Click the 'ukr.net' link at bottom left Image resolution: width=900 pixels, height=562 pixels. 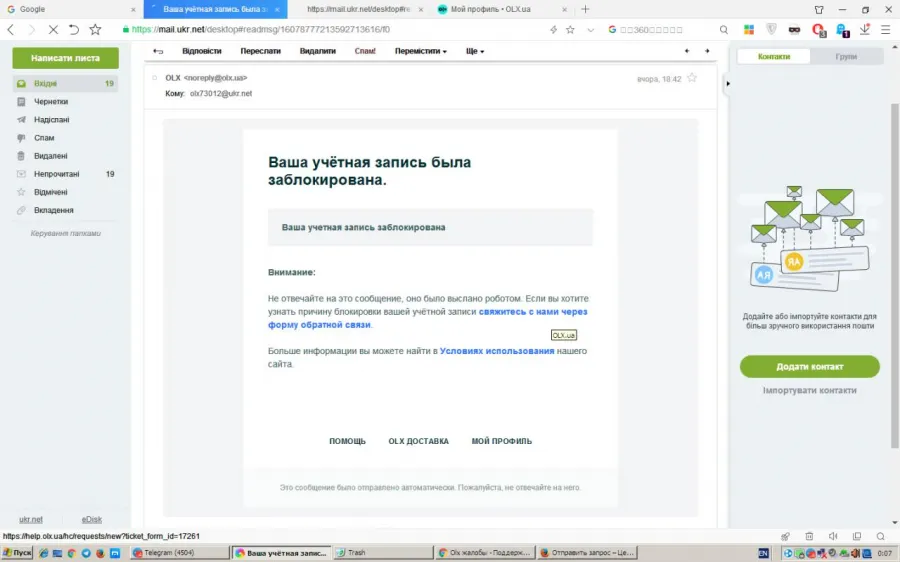[30, 520]
